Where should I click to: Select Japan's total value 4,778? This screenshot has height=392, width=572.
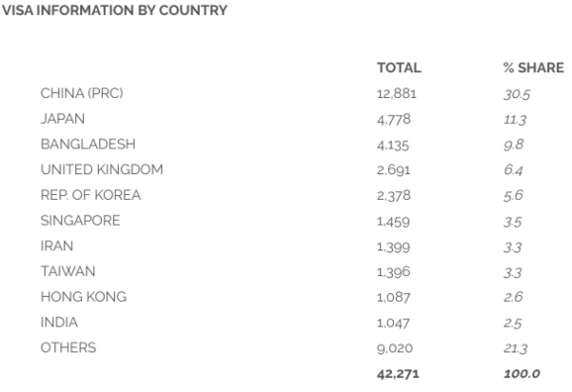(x=394, y=120)
